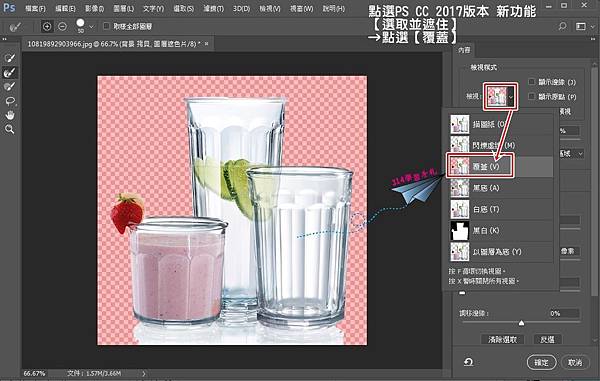Open the 說明(H) Help menu

pyautogui.click(x=333, y=8)
